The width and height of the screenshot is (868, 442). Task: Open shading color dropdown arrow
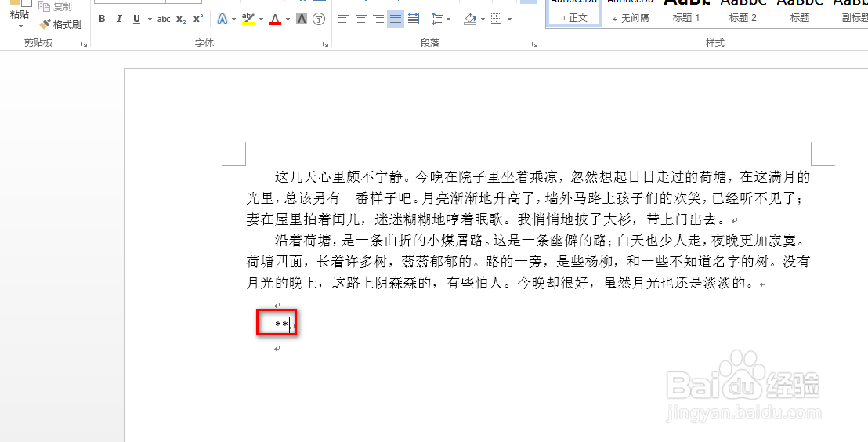483,20
